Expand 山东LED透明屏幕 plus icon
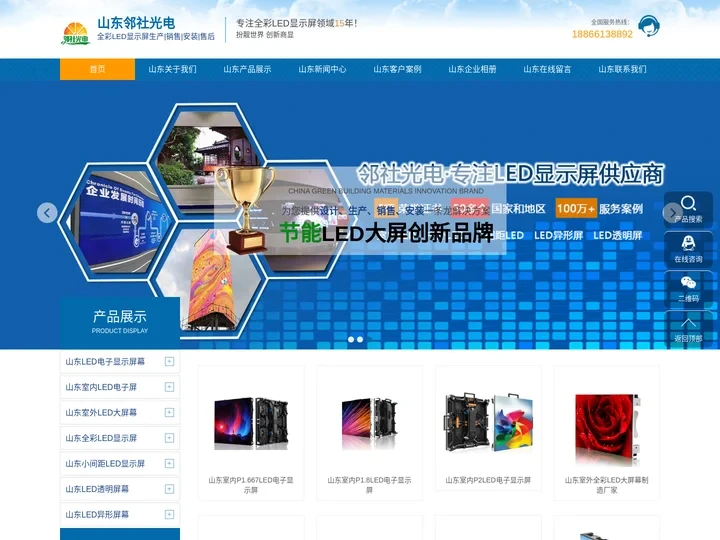The width and height of the screenshot is (720, 540). [x=169, y=489]
